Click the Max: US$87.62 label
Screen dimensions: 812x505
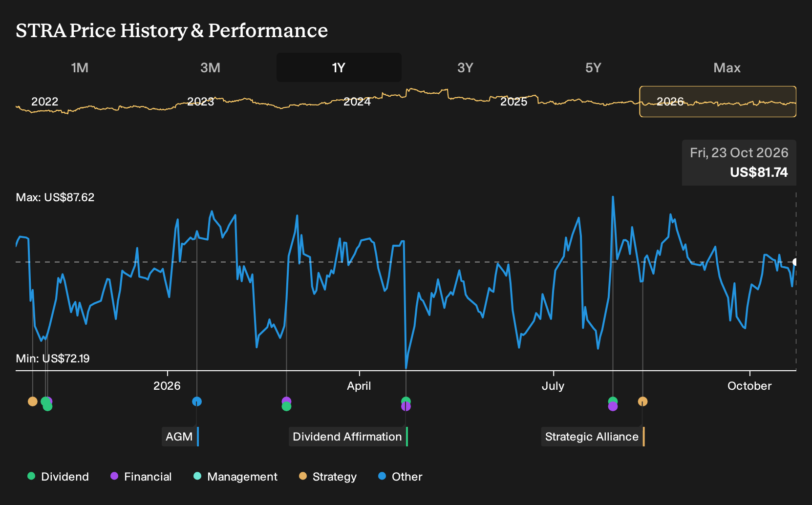click(55, 197)
